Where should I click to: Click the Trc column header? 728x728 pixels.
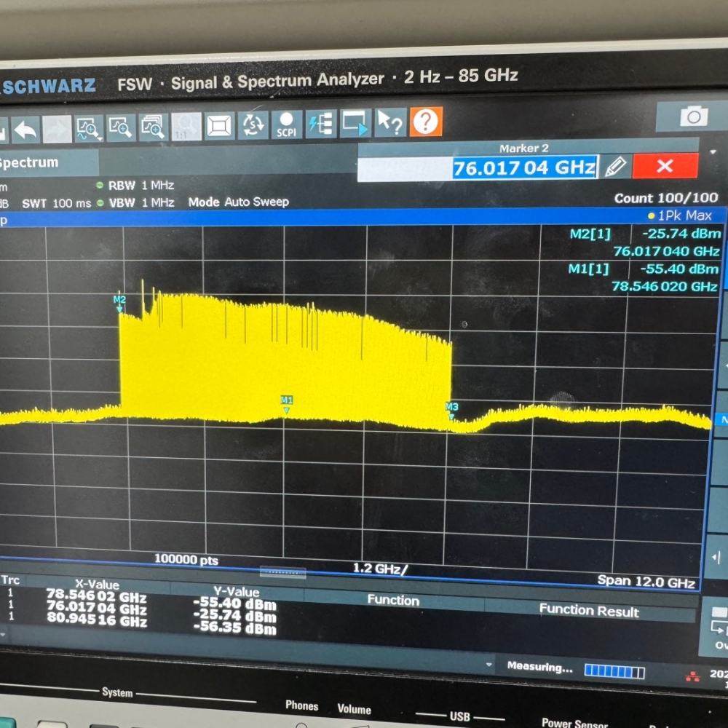(10, 580)
